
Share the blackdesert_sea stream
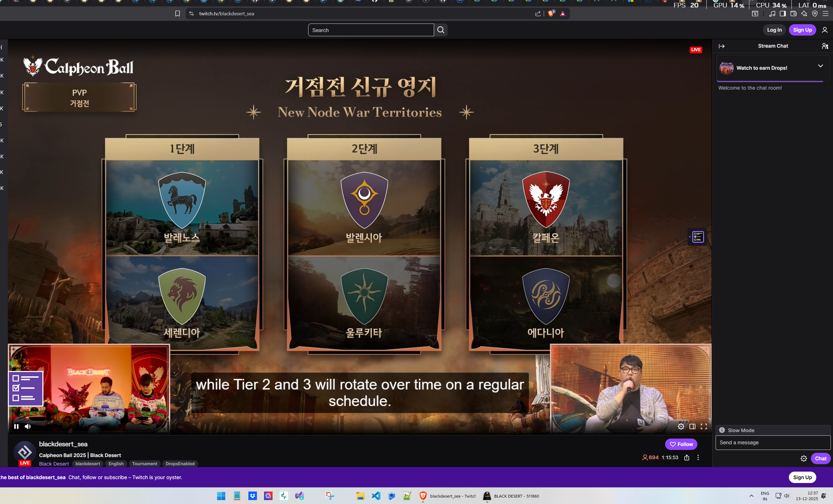[x=686, y=458]
